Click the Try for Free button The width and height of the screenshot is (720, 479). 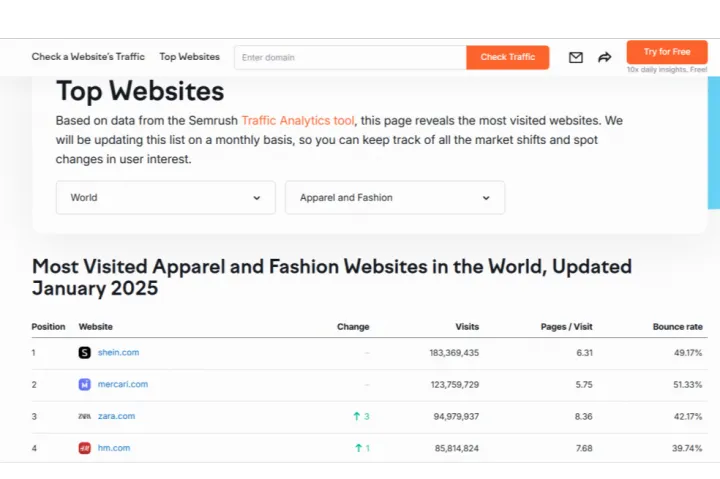pyautogui.click(x=667, y=52)
